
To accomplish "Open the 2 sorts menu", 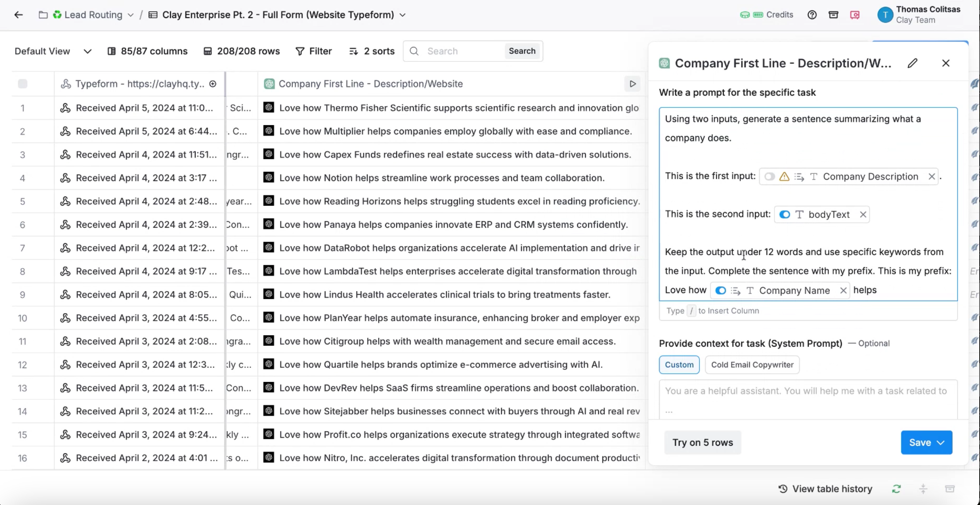I will 372,51.
